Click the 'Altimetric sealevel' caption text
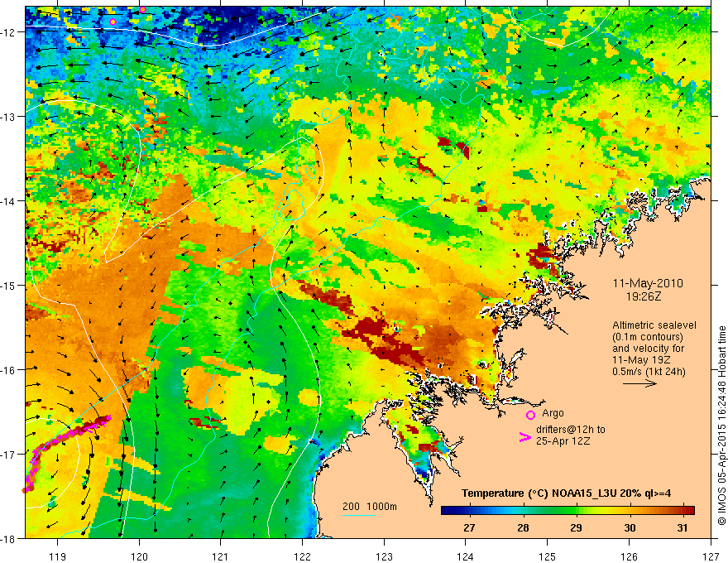 tap(654, 325)
